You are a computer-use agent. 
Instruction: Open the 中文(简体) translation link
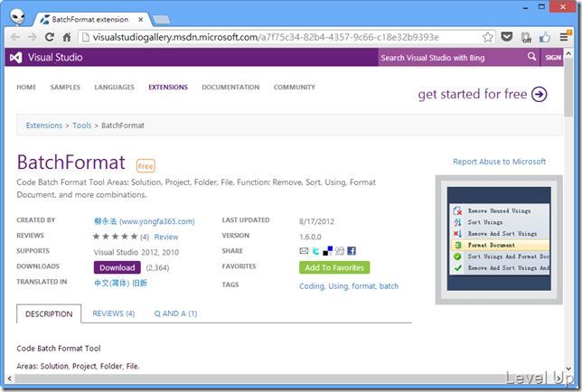(112, 283)
